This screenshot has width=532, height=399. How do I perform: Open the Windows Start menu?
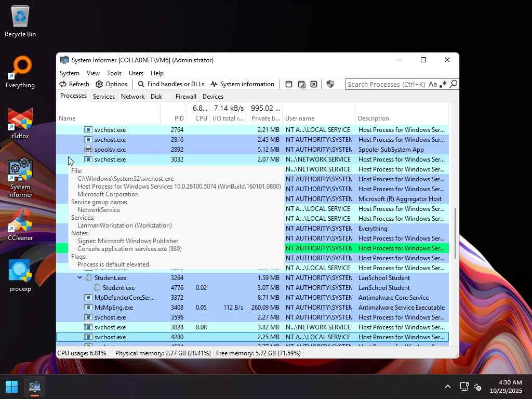point(12,387)
